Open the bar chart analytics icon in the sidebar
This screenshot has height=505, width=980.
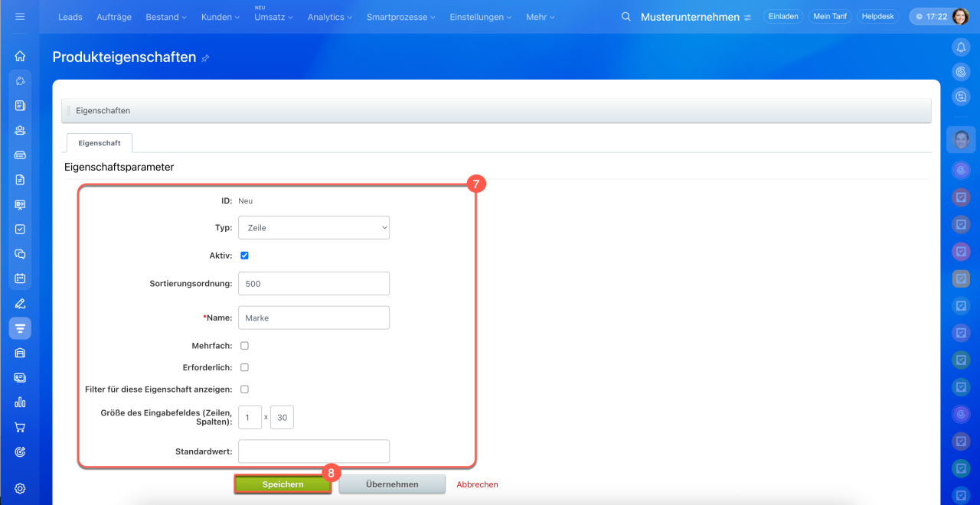pyautogui.click(x=20, y=402)
